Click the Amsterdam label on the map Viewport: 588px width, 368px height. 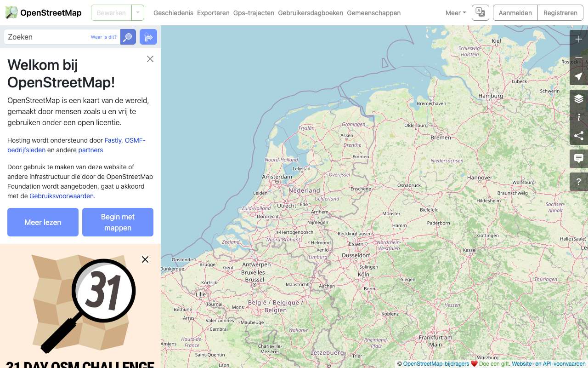[277, 177]
